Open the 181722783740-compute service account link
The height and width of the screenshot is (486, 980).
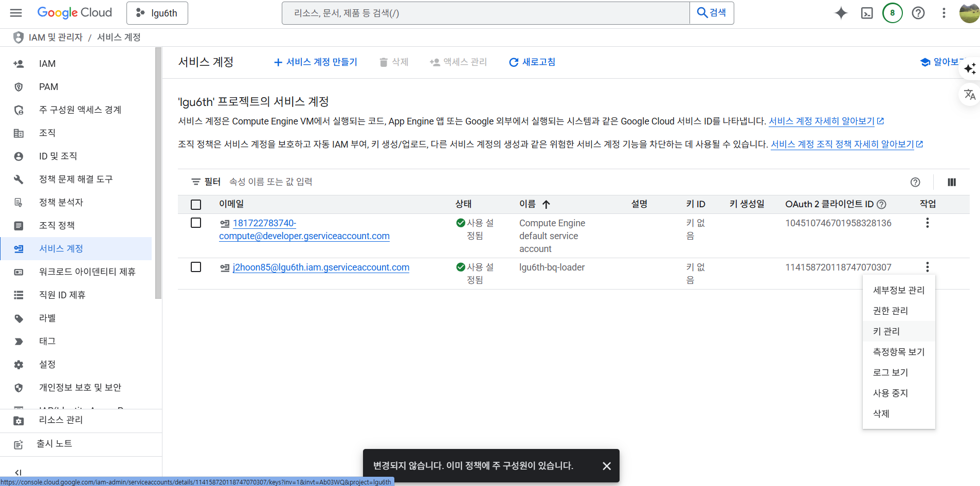pyautogui.click(x=304, y=229)
